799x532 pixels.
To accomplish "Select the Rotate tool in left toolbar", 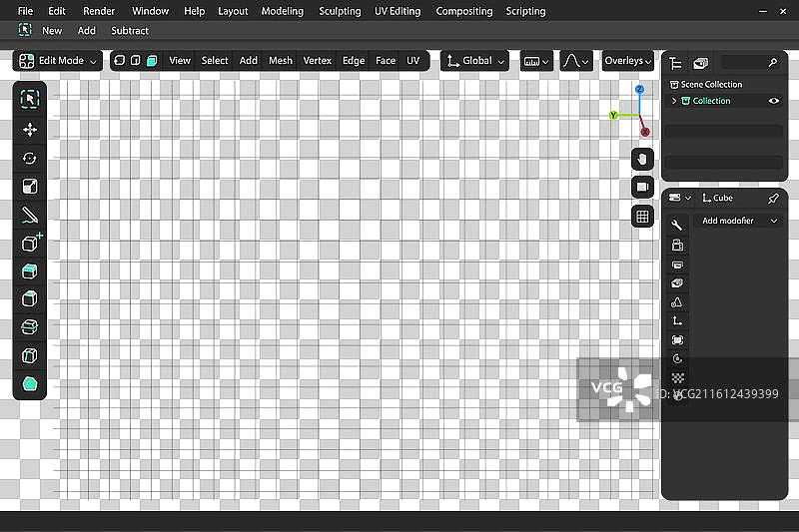I will [30, 158].
